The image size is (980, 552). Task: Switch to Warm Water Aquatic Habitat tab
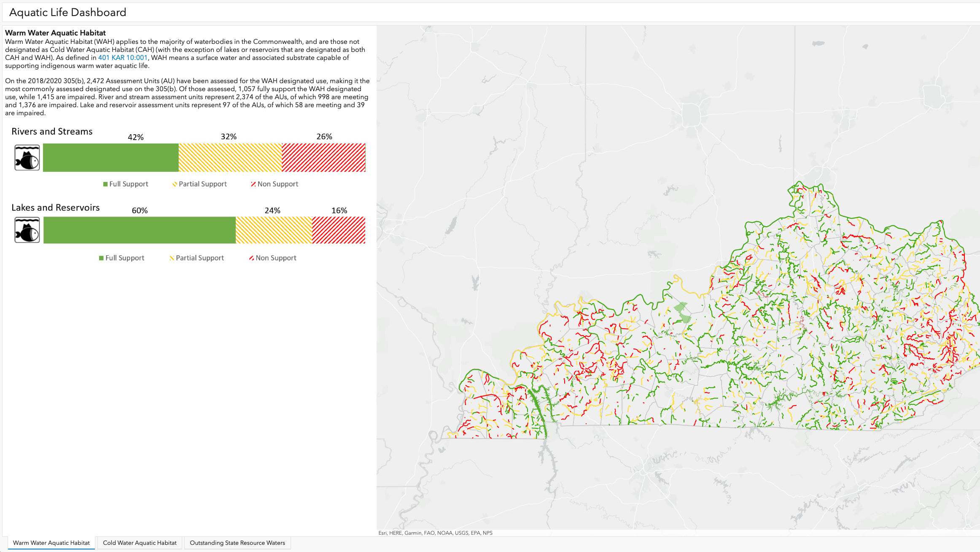[51, 543]
